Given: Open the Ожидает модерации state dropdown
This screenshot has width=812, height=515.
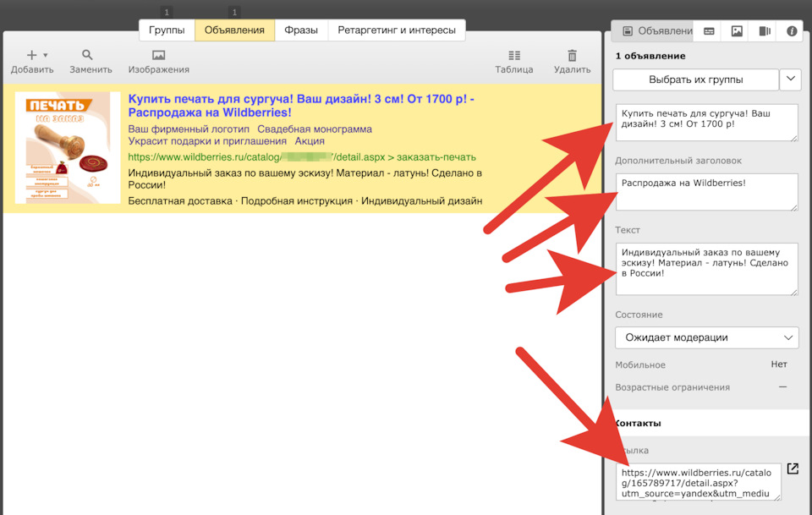Looking at the screenshot, I should click(x=707, y=337).
